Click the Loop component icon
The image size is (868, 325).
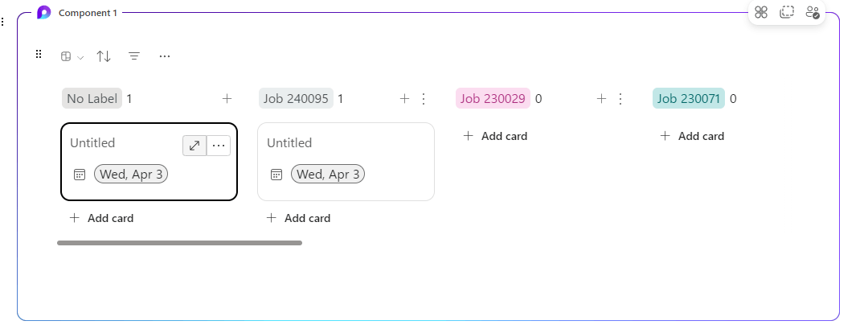44,12
